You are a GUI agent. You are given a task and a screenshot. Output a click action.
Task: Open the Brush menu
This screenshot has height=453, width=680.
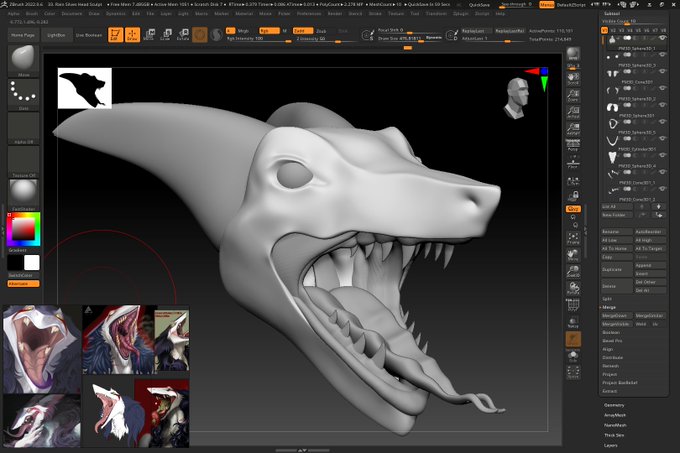click(x=33, y=14)
